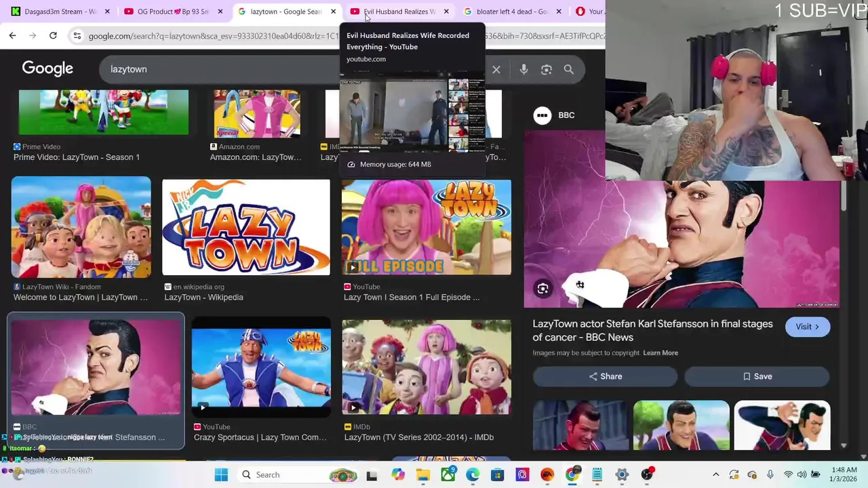Open the volume speaker tray icon

tap(802, 474)
